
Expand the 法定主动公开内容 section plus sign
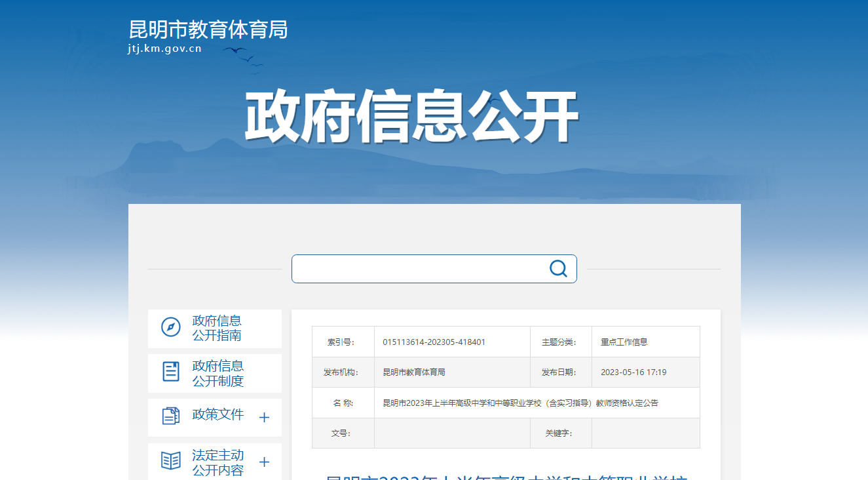(x=264, y=462)
